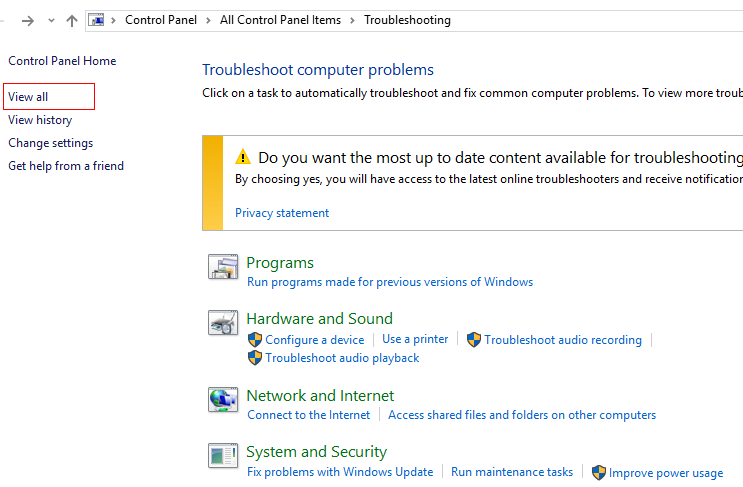Image resolution: width=743 pixels, height=487 pixels.
Task: Go up one level with the up arrow
Action: click(x=72, y=20)
